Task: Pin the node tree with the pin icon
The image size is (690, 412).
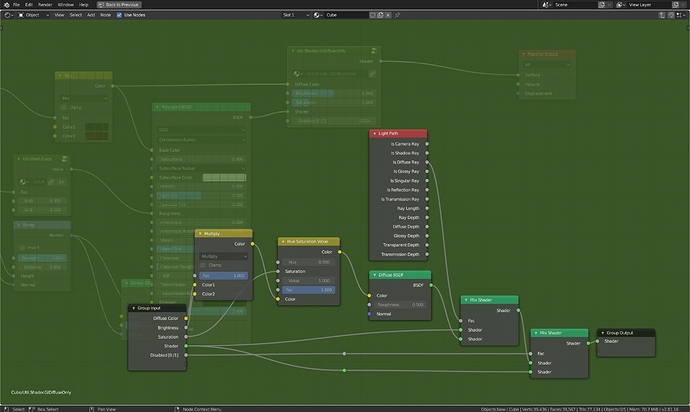Action: (397, 15)
